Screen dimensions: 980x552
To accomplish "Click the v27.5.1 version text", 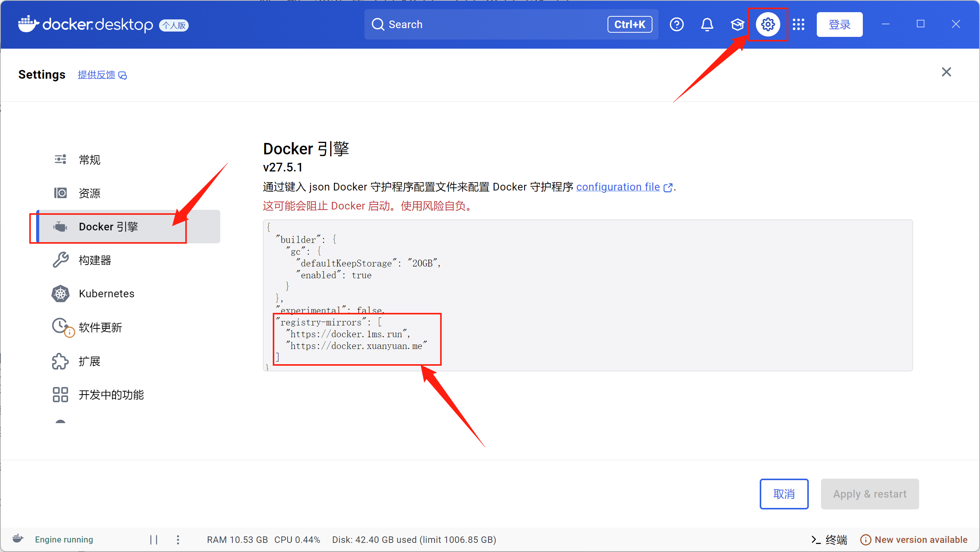I will click(x=283, y=167).
